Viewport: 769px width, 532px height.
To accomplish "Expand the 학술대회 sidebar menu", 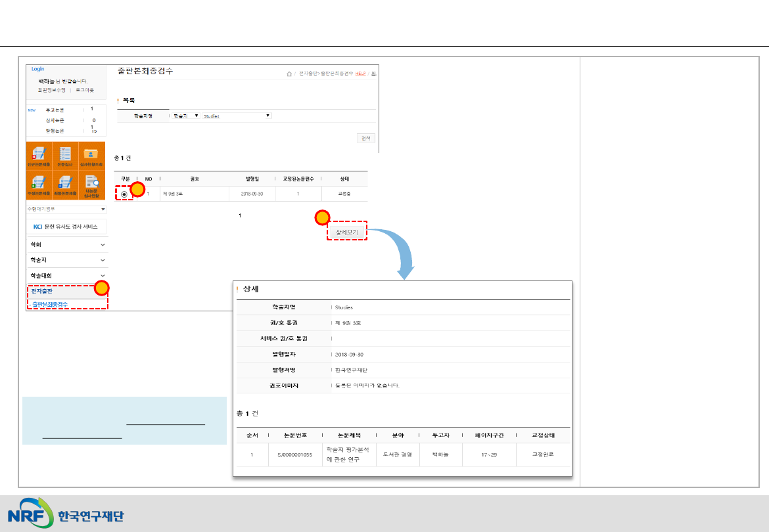I will tap(66, 277).
